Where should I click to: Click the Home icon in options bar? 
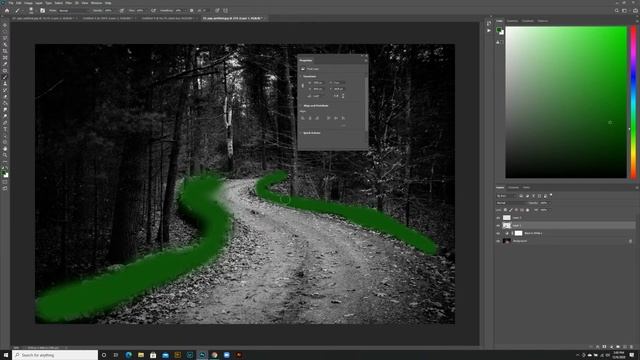click(7, 11)
